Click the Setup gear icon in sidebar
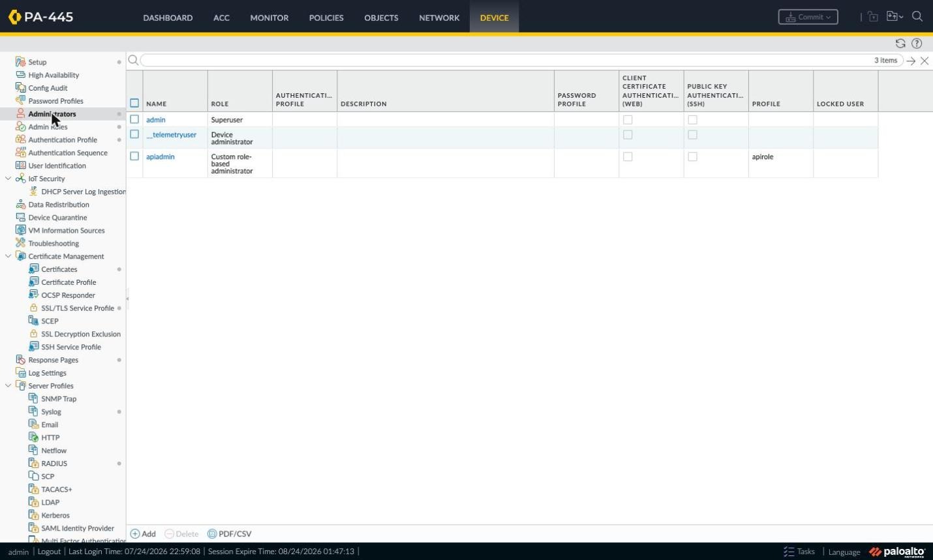The width and height of the screenshot is (933, 560). click(20, 62)
